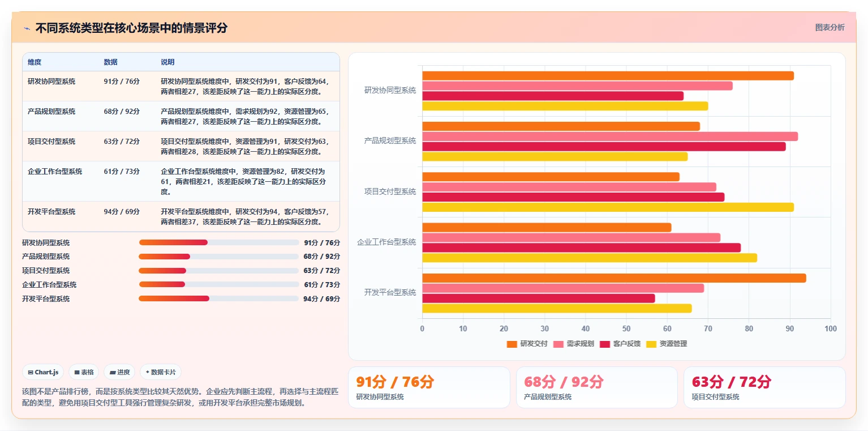Click the 产品规划型系统 y-axis label in chart

pos(390,140)
